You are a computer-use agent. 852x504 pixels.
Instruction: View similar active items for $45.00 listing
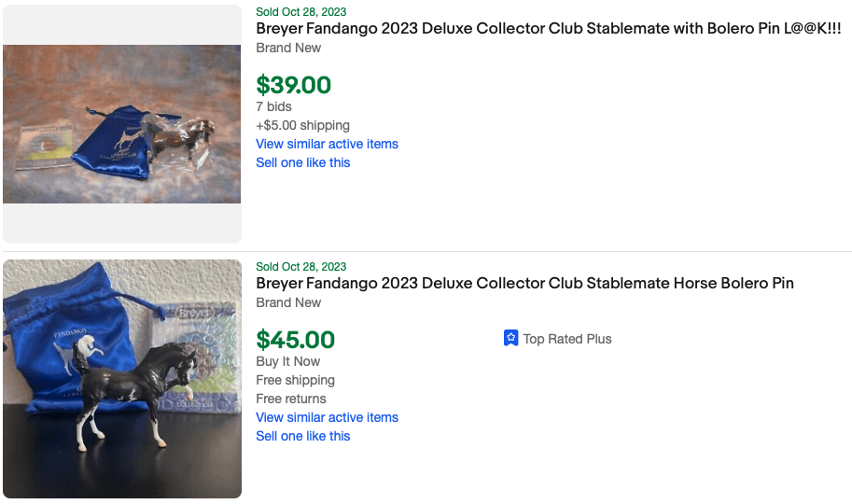coord(327,417)
